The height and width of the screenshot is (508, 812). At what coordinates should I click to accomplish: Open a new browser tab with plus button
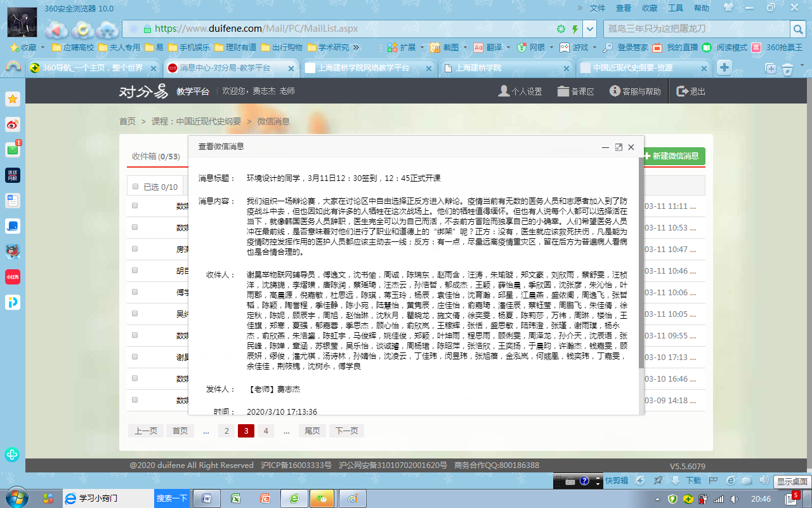pyautogui.click(x=724, y=68)
